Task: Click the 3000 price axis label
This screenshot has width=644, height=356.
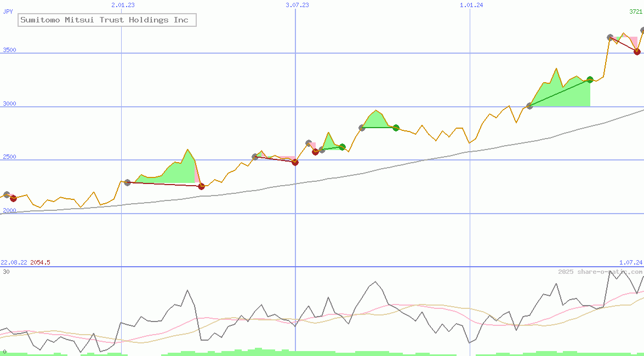Action: [9, 104]
